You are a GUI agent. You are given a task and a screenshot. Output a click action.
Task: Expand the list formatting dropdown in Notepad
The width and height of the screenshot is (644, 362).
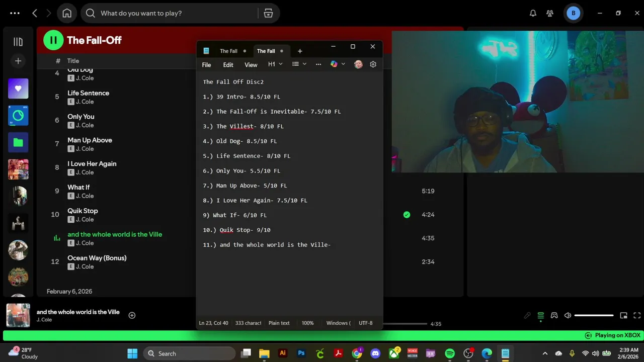point(299,64)
